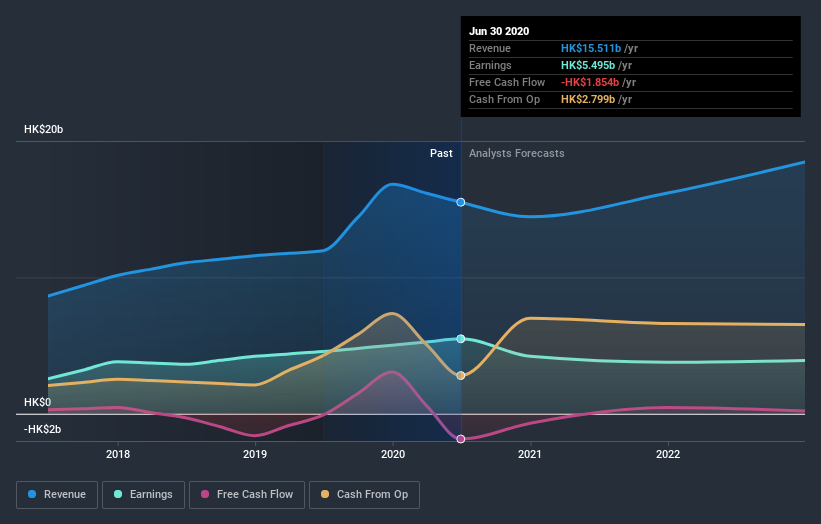This screenshot has width=821, height=524.
Task: Select the Free Cash Flow data point at Jun 2020
Action: [461, 439]
